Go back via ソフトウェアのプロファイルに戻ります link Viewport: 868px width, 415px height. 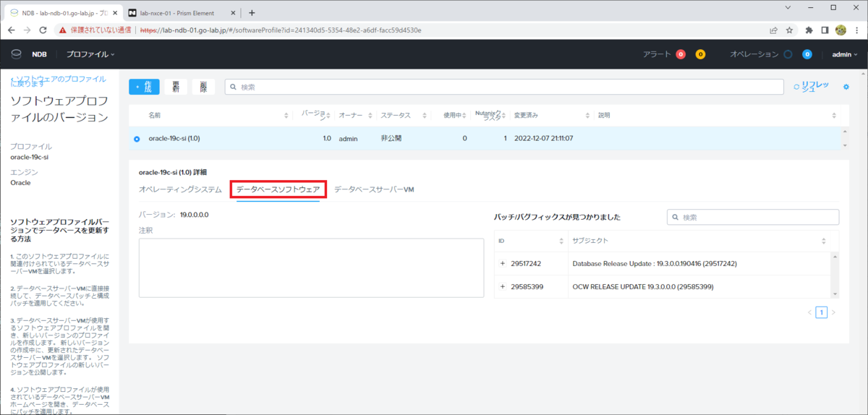[x=58, y=80]
